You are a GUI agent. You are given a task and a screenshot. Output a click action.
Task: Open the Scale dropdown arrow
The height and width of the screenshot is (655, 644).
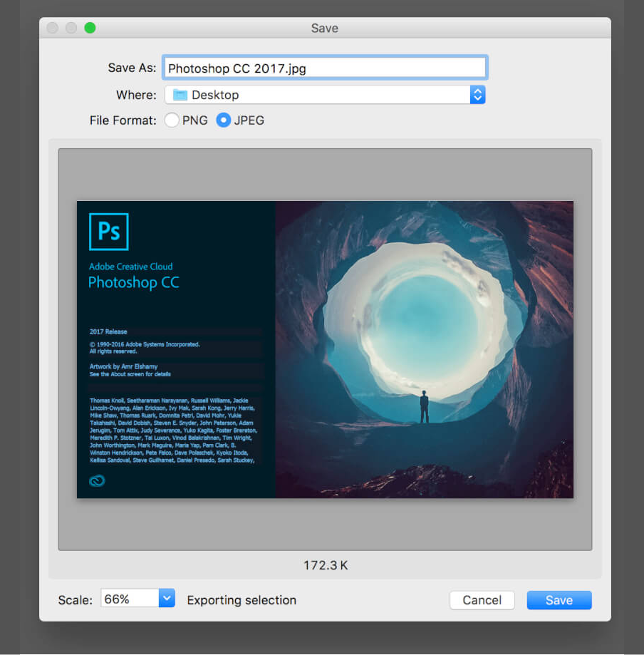pos(167,598)
